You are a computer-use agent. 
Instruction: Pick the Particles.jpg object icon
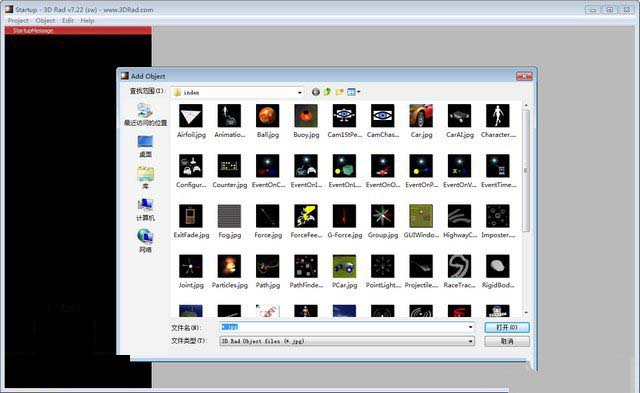click(x=229, y=266)
